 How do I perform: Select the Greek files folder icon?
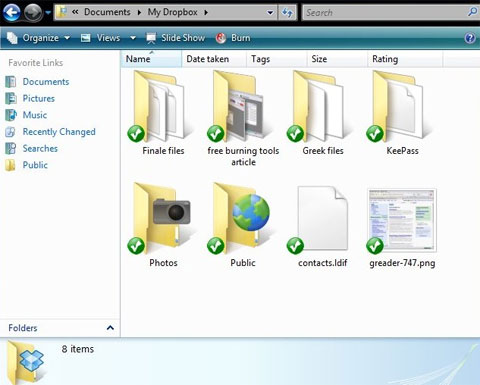pos(319,106)
